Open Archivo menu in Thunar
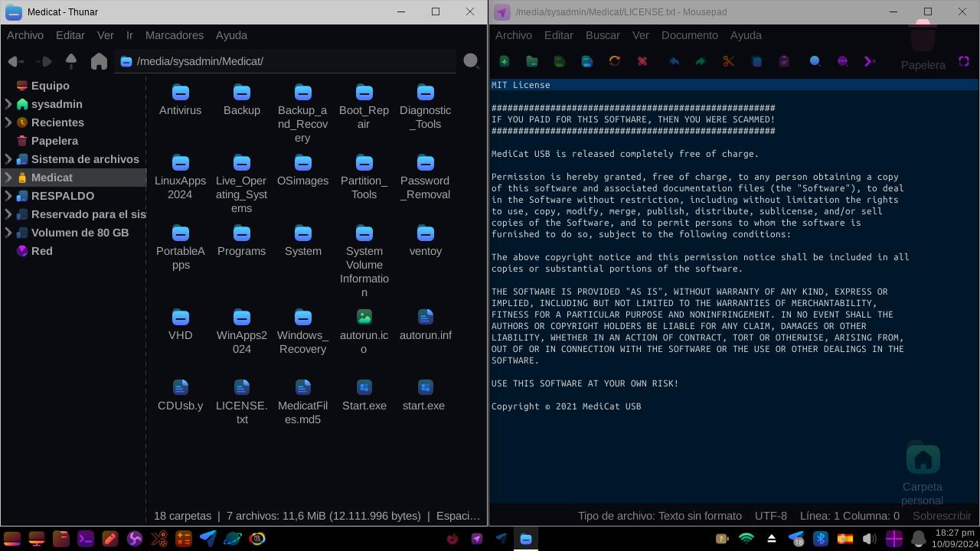The image size is (980, 551). (25, 35)
